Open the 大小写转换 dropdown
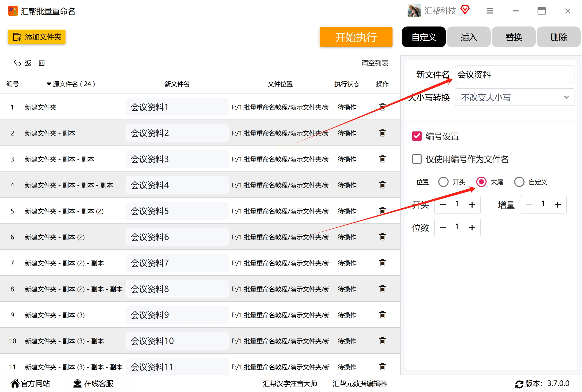 coord(514,97)
